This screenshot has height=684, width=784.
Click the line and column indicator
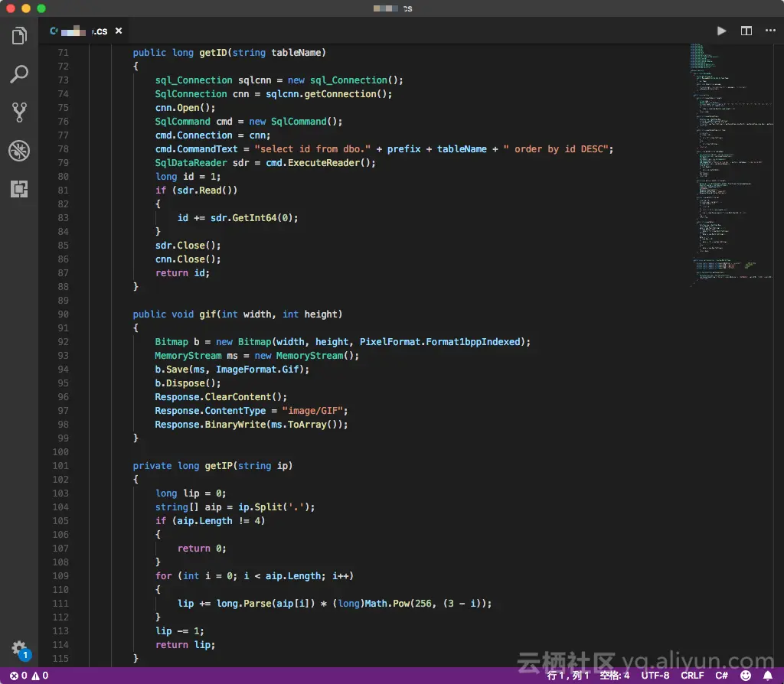click(x=568, y=676)
